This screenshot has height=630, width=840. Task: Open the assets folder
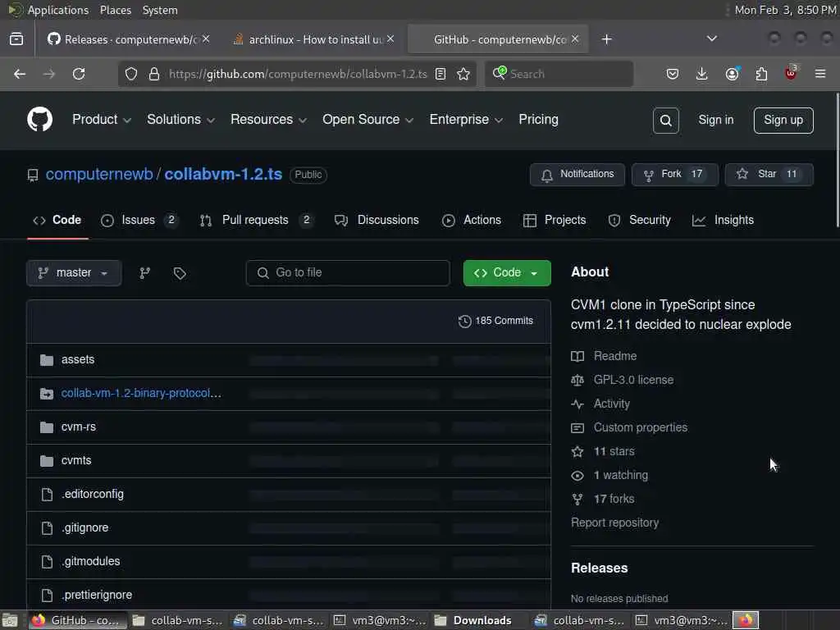(x=78, y=359)
